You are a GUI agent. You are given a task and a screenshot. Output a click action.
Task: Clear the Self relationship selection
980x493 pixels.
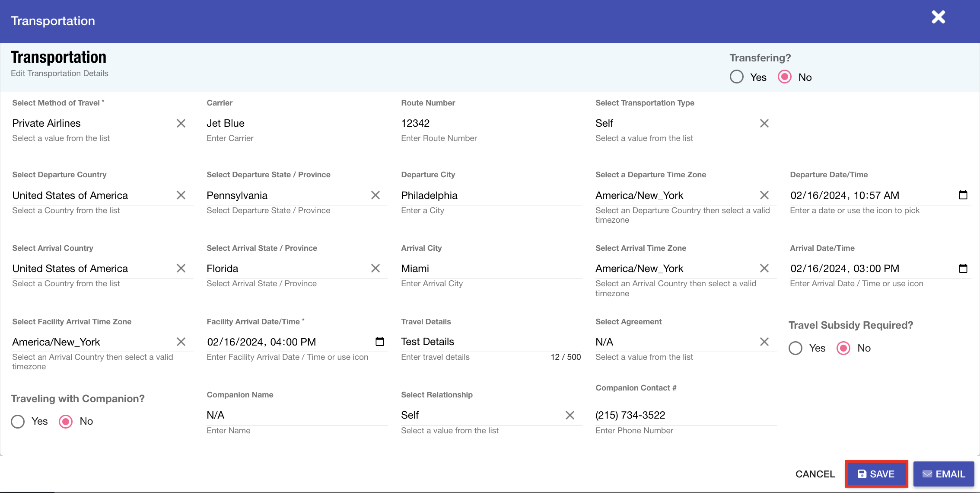click(x=570, y=416)
